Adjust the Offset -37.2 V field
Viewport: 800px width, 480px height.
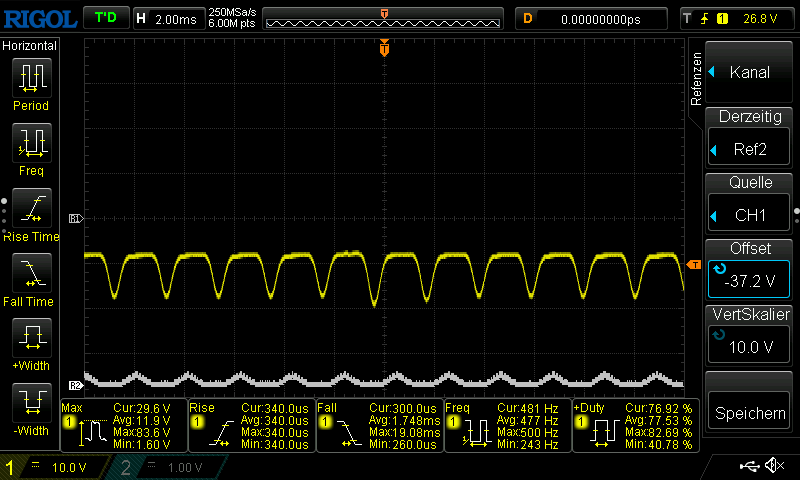pyautogui.click(x=750, y=269)
